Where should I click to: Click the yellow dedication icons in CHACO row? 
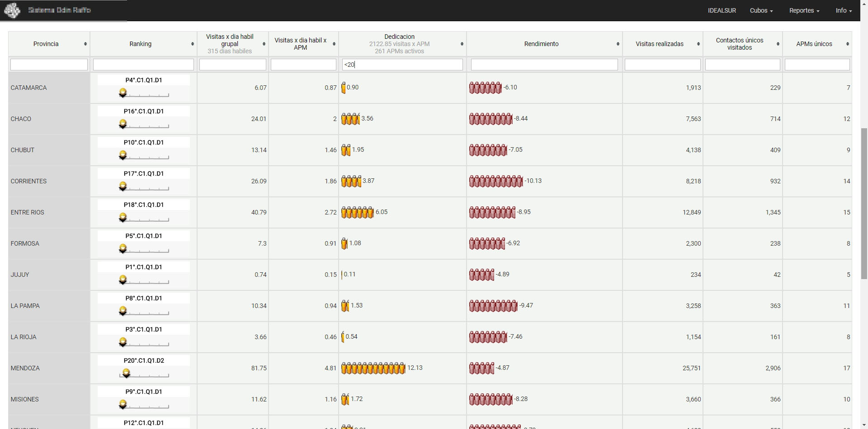(350, 119)
